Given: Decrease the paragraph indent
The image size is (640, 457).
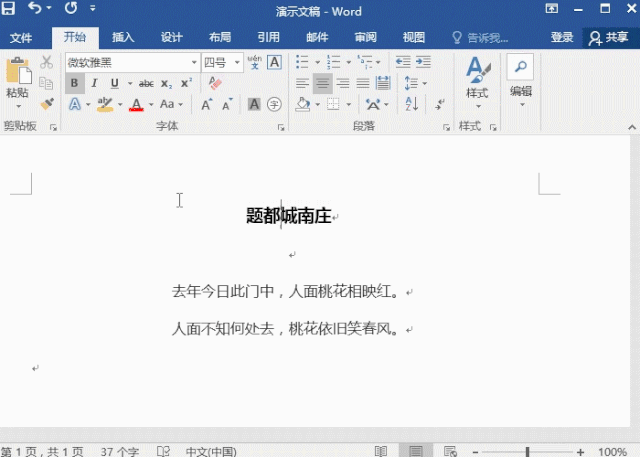Looking at the screenshot, I should point(403,62).
